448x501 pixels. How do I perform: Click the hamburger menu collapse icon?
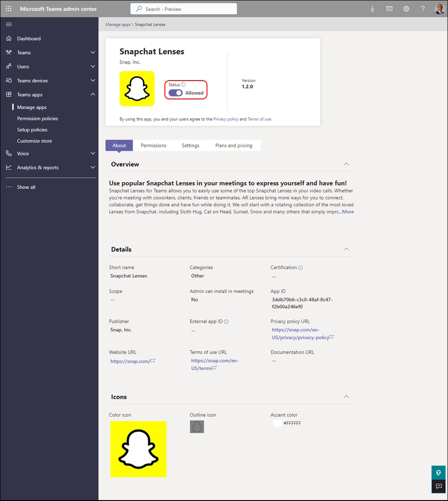pyautogui.click(x=9, y=24)
